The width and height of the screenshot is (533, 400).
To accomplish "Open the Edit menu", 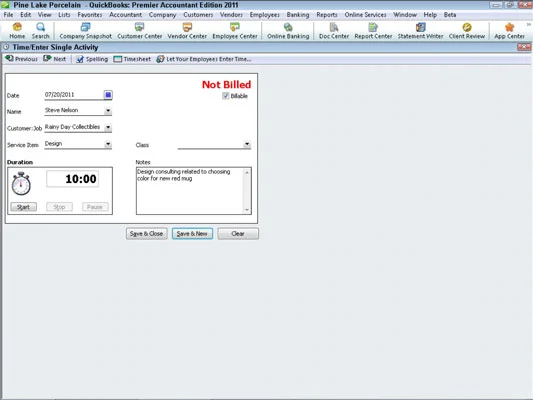I will coord(25,15).
